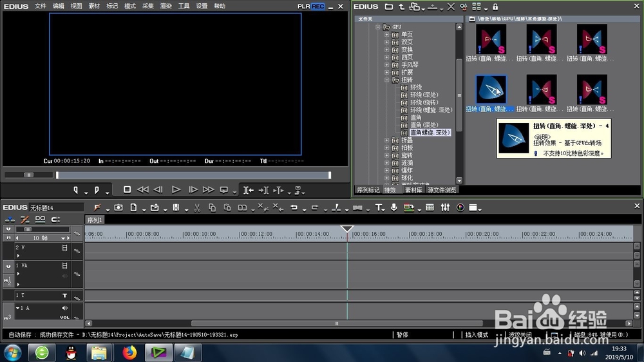Click the Set Out point icon
Viewport: 644px width, 362px height.
point(97,190)
